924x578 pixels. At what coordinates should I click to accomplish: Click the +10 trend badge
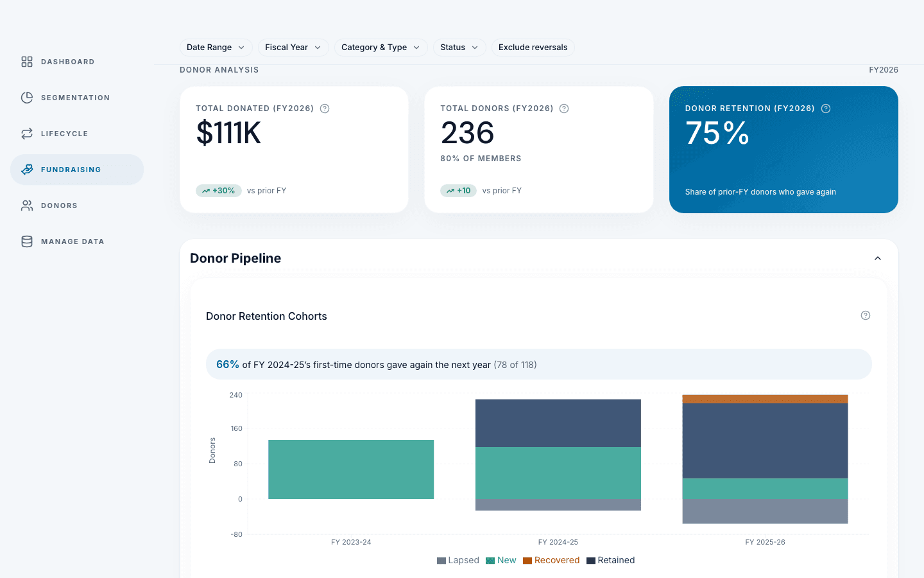tap(458, 191)
